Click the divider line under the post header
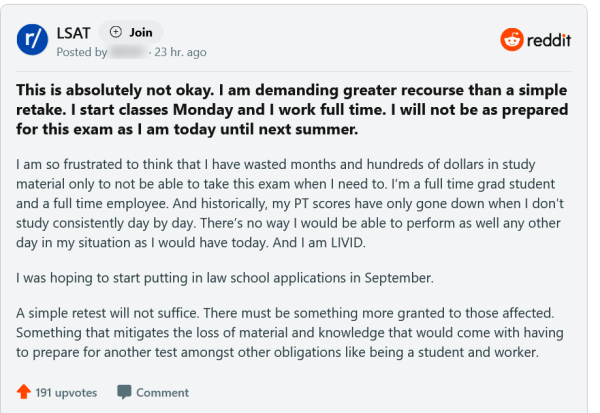Viewport: 600px width, 413px height. 293,71
